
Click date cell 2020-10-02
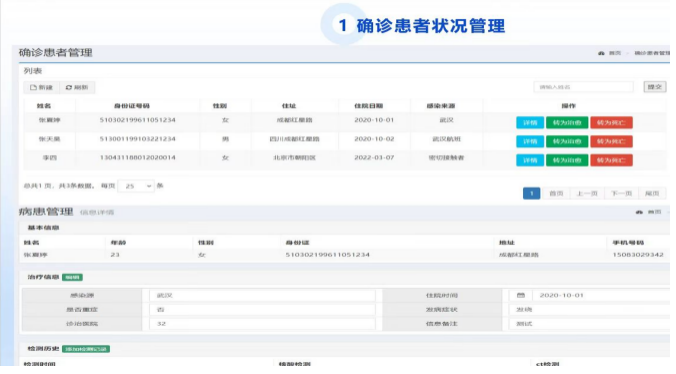(x=374, y=139)
